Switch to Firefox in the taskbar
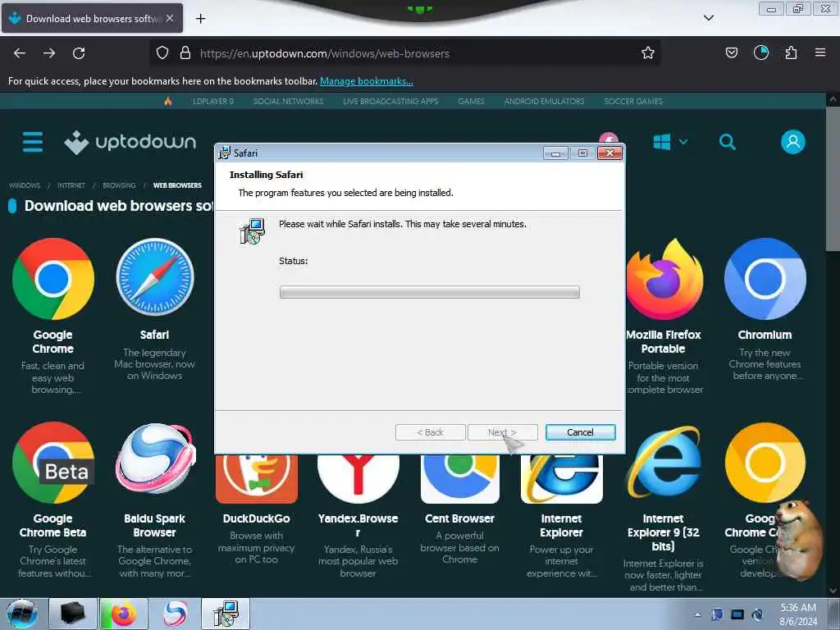Screen dimensions: 840x630 pyautogui.click(x=124, y=614)
